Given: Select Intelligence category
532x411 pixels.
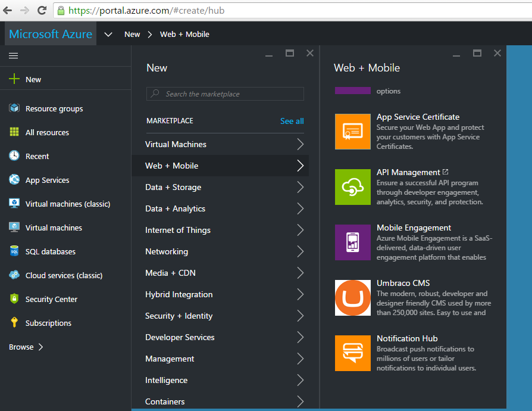Looking at the screenshot, I should click(x=220, y=380).
